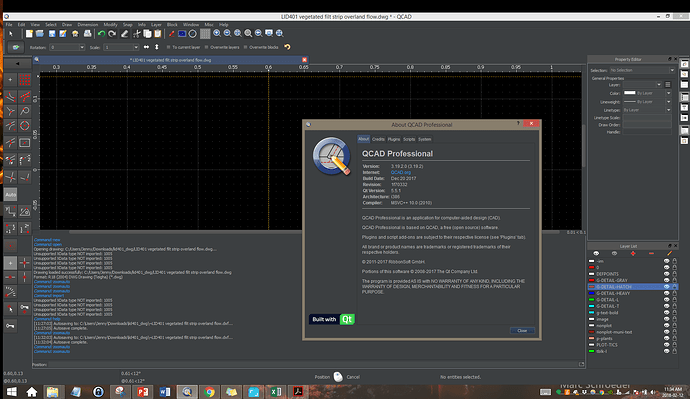The width and height of the screenshot is (690, 399).
Task: Click the Flip vertical arrow icon
Action: [x=157, y=47]
